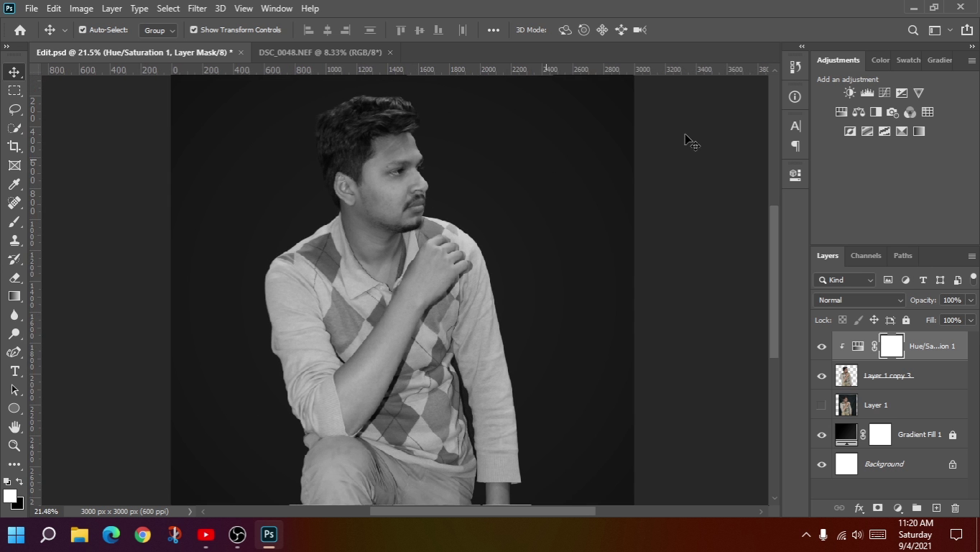Toggle Auto-Select checkbox
The width and height of the screenshot is (980, 552).
point(83,30)
